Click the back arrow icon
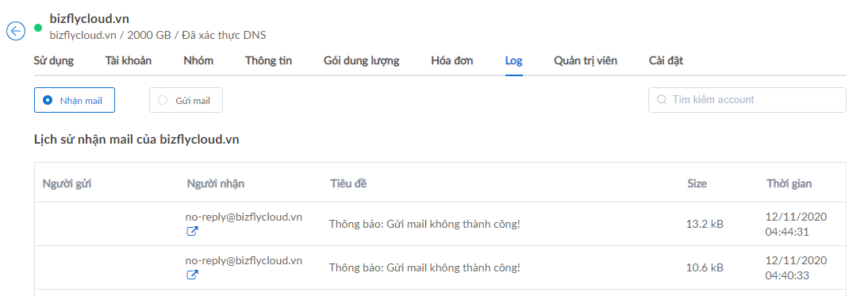Image resolution: width=868 pixels, height=296 pixels. 16,31
